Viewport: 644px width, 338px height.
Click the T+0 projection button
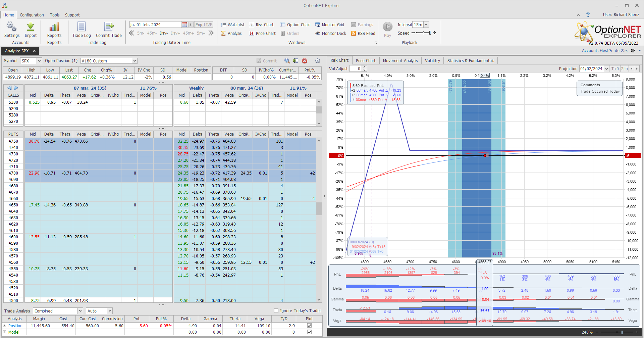(x=615, y=69)
